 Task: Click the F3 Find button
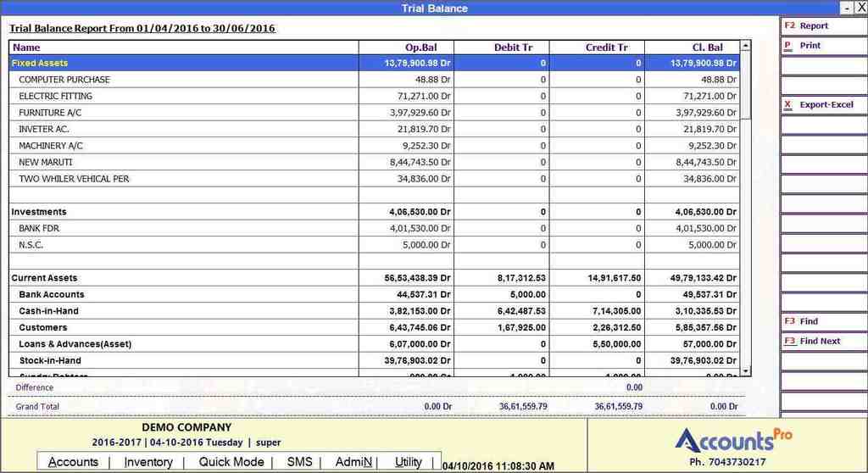[822, 322]
